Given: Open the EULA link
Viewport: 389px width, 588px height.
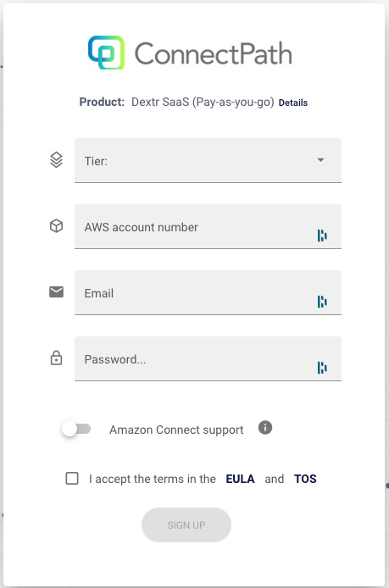Looking at the screenshot, I should [240, 479].
